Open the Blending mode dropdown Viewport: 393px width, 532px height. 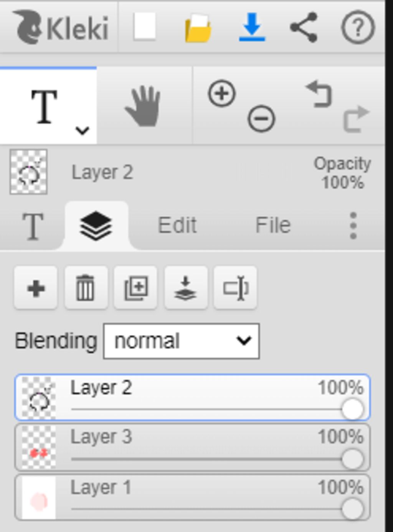[181, 341]
